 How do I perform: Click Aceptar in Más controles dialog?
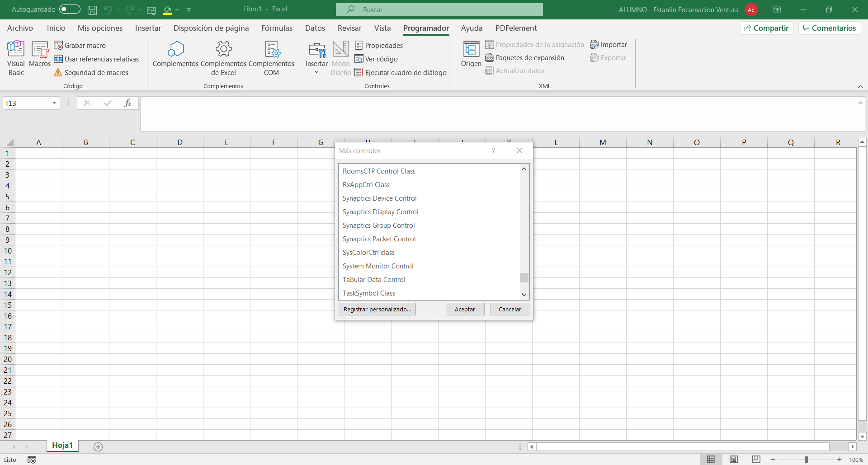pos(465,309)
